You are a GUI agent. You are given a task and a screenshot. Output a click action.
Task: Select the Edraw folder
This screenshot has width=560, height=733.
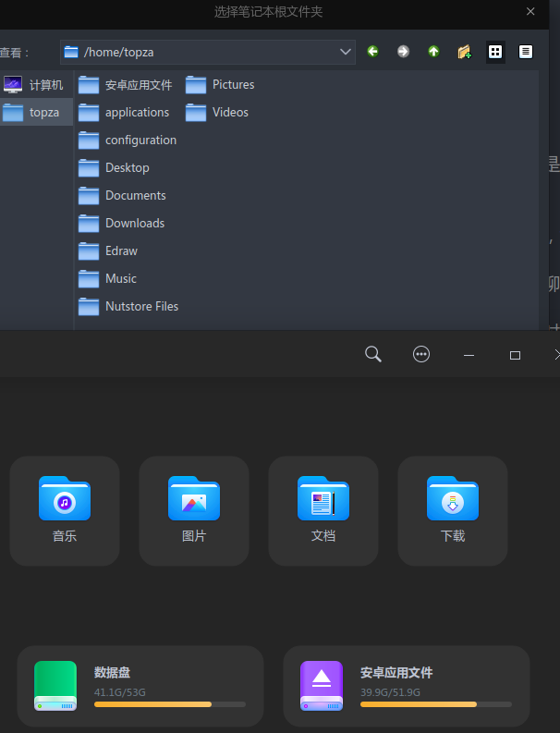click(x=108, y=250)
